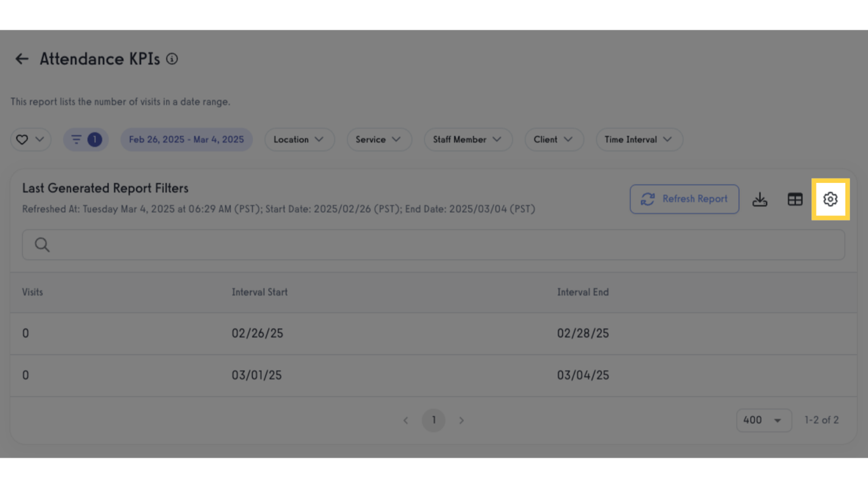The width and height of the screenshot is (868, 488).
Task: Click the back arrow to leave Attendance KPIs
Action: [21, 58]
